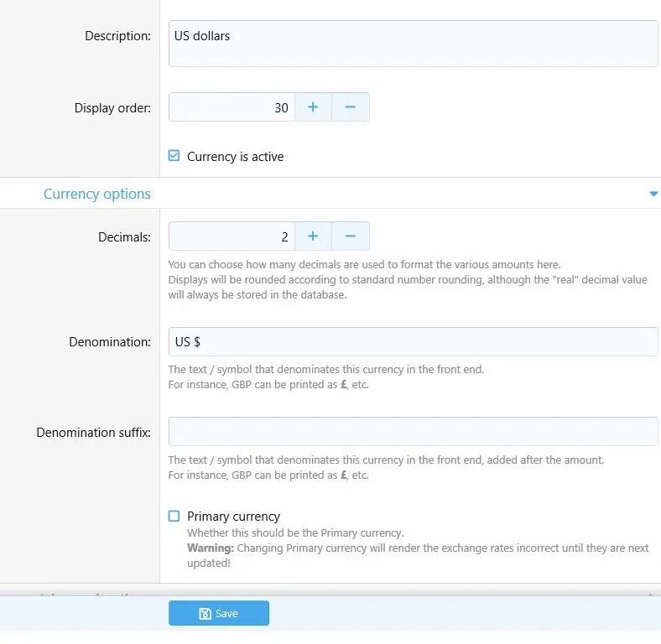Focus the Description text area
Image resolution: width=661 pixels, height=644 pixels.
click(x=413, y=44)
